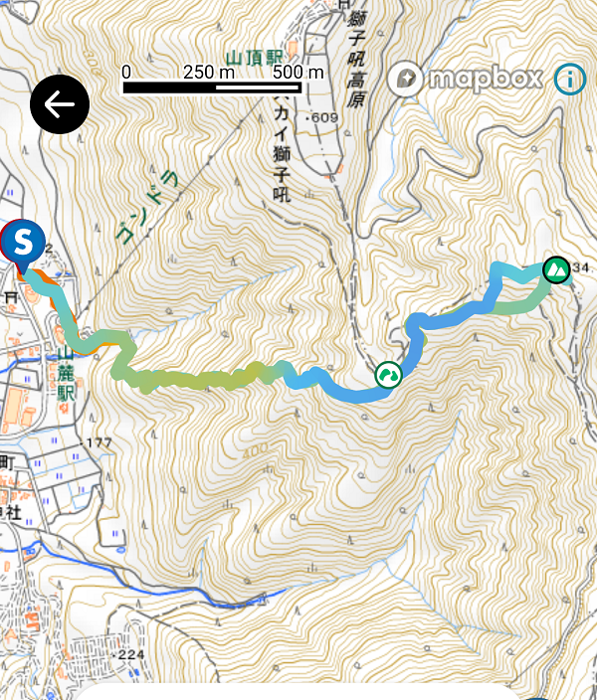Image resolution: width=597 pixels, height=700 pixels.
Task: Tap the black back arrow button
Action: 60,104
